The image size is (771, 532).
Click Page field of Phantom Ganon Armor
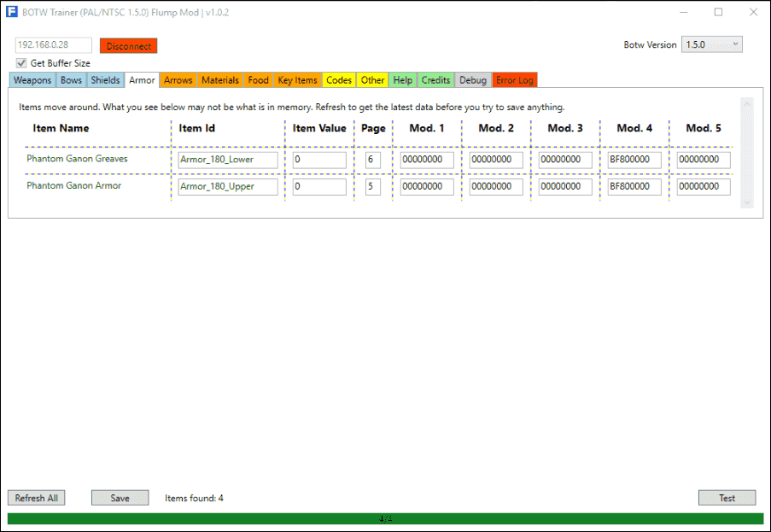point(373,187)
